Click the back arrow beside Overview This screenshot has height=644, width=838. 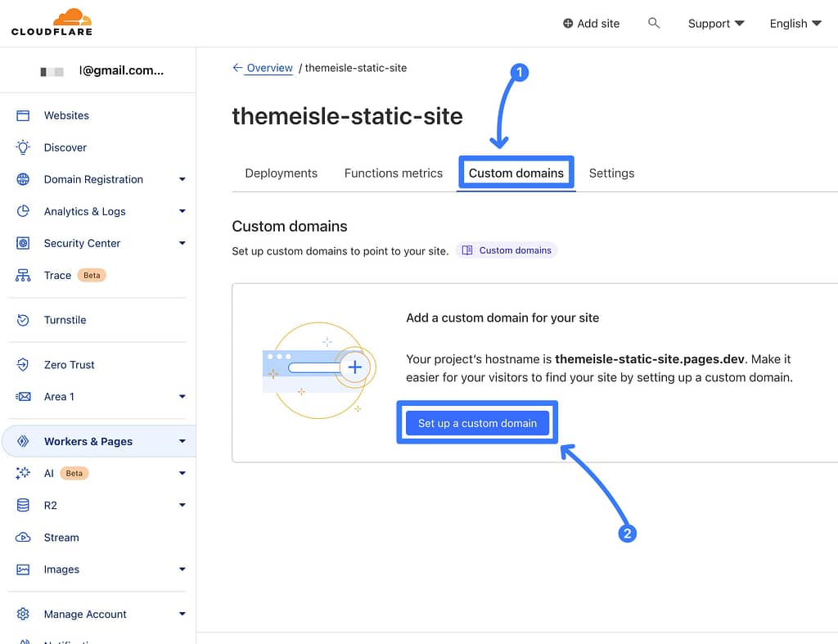coord(237,68)
